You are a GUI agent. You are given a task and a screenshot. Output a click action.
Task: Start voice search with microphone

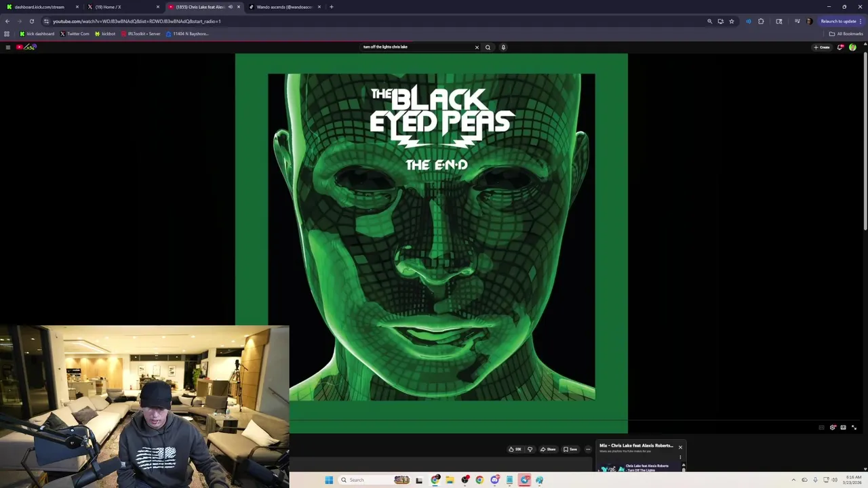tap(503, 47)
